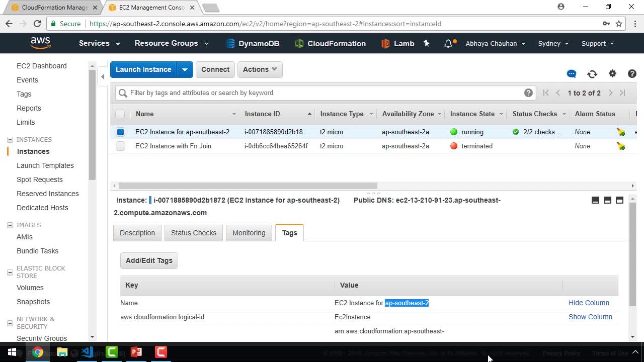Refresh the instances list
The height and width of the screenshot is (362, 644).
tap(592, 74)
